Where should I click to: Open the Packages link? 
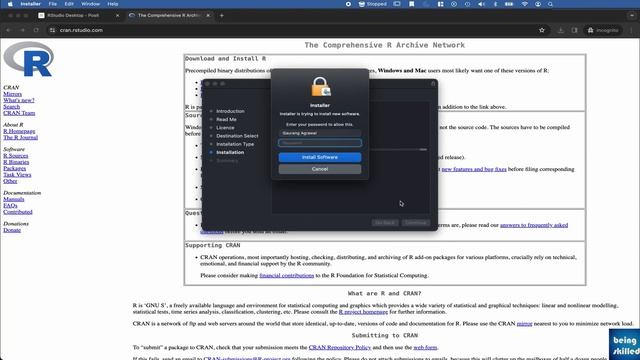click(x=14, y=168)
